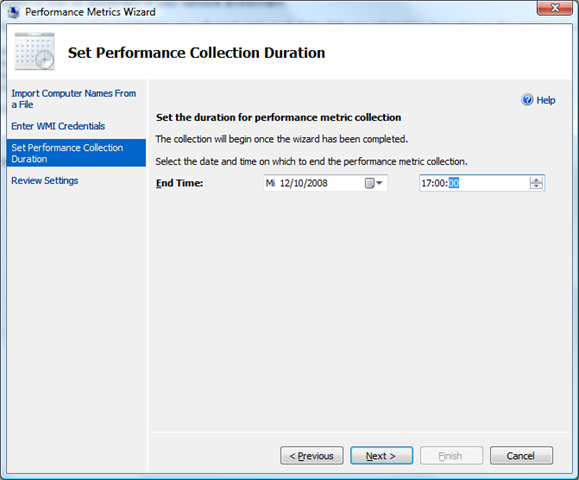Click the small calendar icon in date field
Screen dimensions: 579x480
pos(370,183)
